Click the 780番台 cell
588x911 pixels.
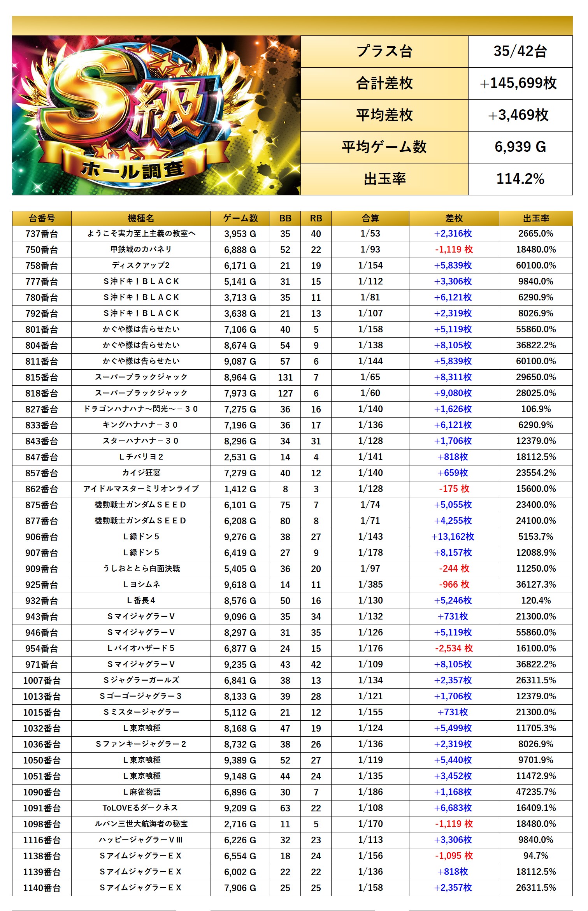[42, 298]
